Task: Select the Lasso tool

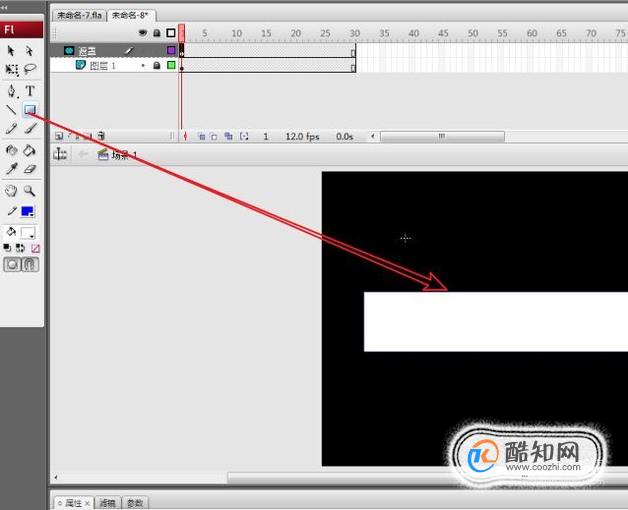Action: tap(30, 69)
